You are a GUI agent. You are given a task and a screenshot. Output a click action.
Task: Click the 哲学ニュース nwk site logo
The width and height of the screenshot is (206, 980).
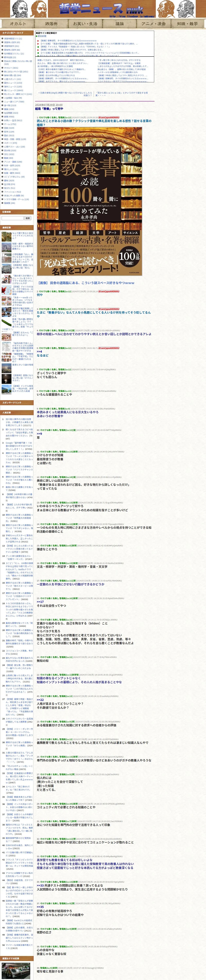pyautogui.click(x=101, y=9)
